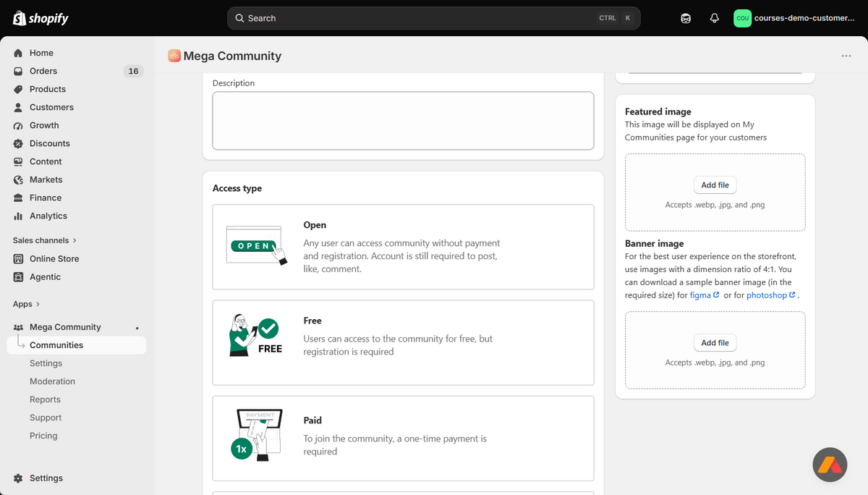Click the Customers person icon

tap(18, 107)
